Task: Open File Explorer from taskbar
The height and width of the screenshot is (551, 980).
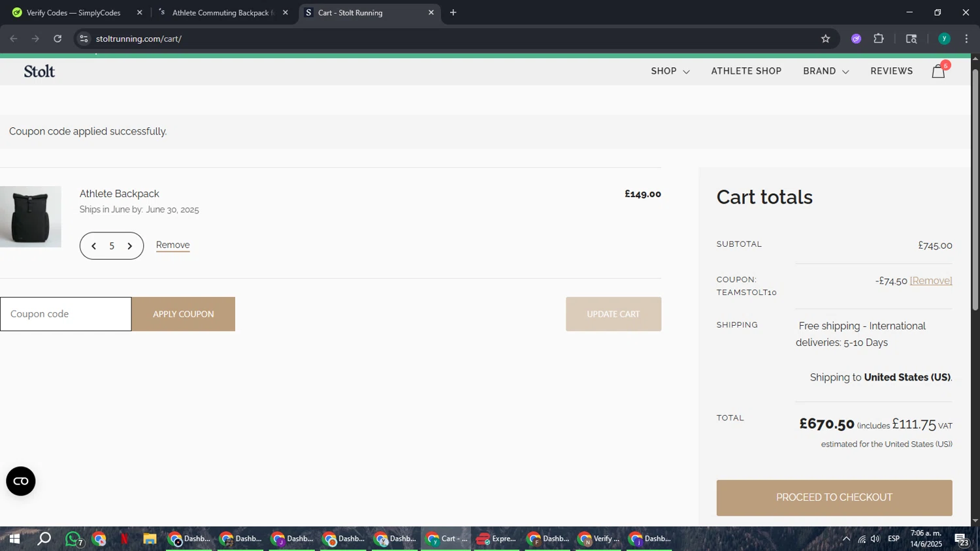Action: [150, 539]
